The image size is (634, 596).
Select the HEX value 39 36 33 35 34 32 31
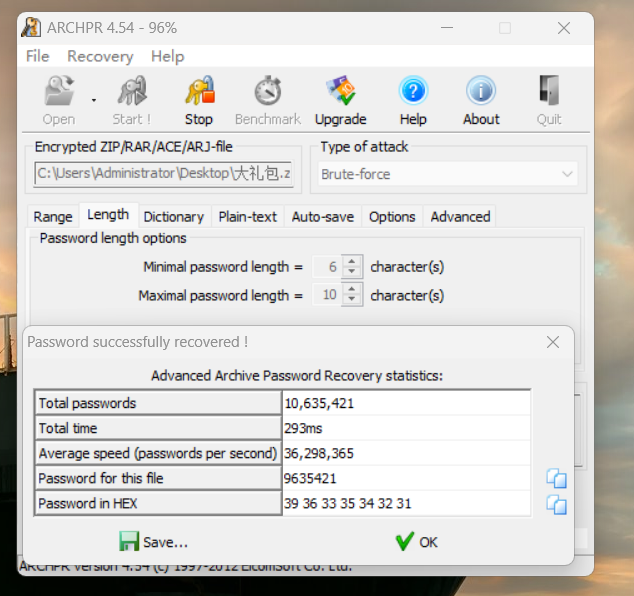pyautogui.click(x=347, y=503)
